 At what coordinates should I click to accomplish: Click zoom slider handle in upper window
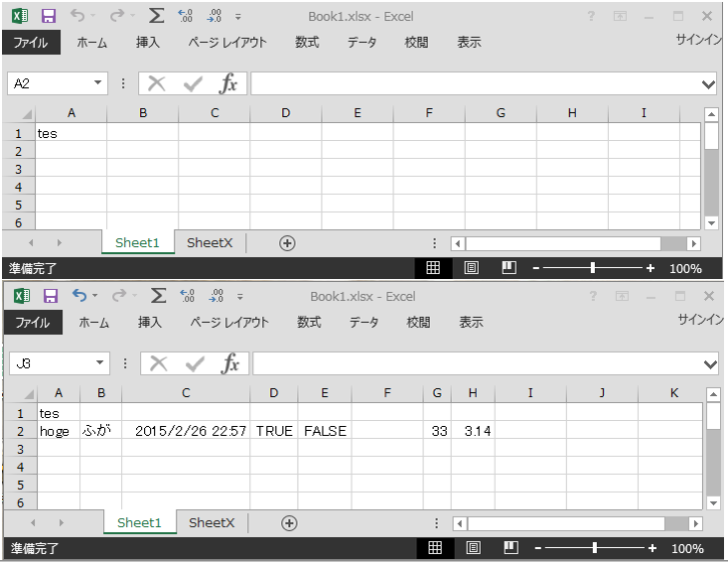[593, 268]
